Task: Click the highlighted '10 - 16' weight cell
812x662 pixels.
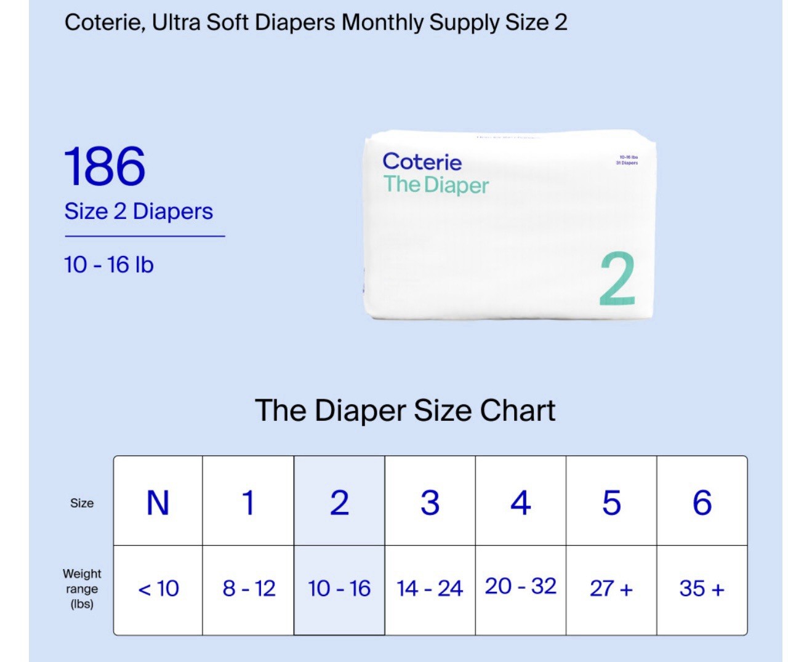Action: click(x=339, y=589)
